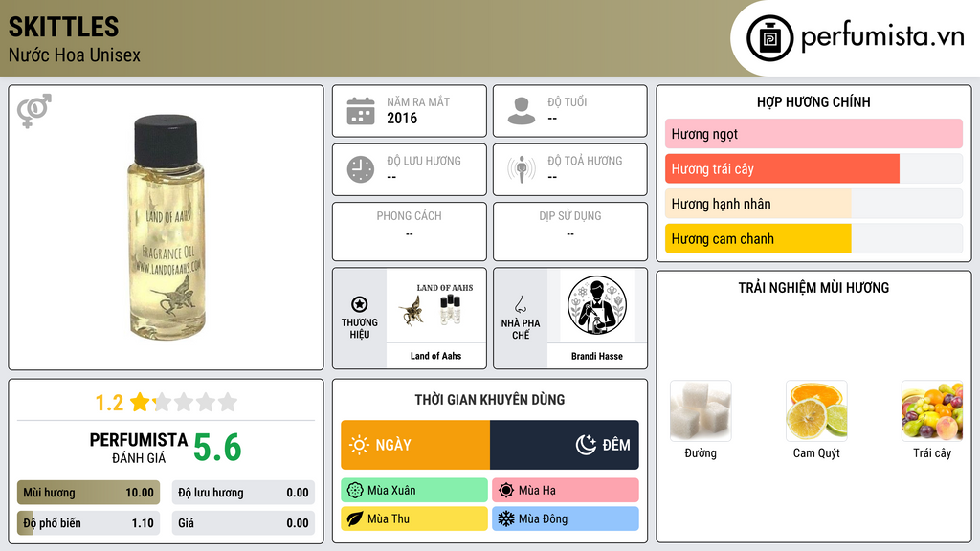
Task: Click the clock icon beside Độ lưu hương
Action: (361, 169)
